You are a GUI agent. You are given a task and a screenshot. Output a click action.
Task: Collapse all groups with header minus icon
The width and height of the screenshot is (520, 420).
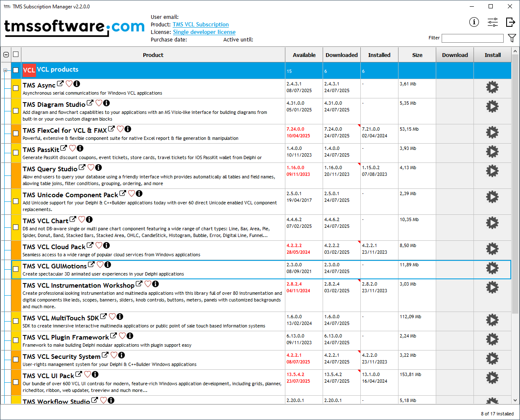coord(6,54)
